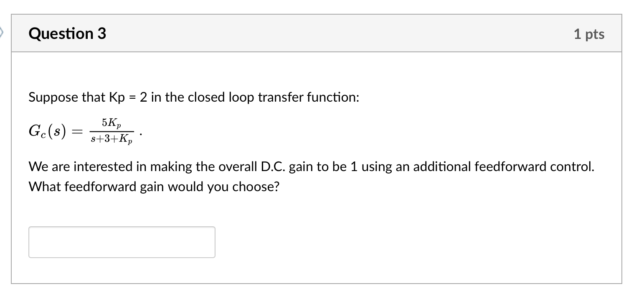Click inside the empty answer box

point(121,242)
